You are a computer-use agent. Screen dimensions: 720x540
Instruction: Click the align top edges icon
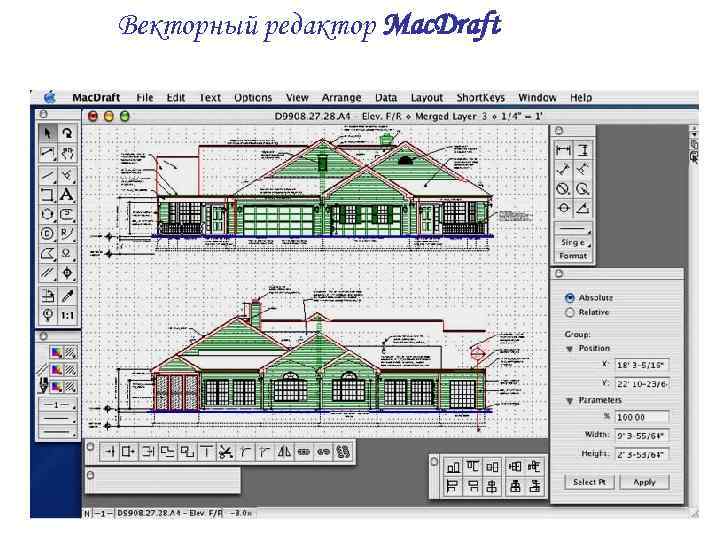(x=472, y=467)
